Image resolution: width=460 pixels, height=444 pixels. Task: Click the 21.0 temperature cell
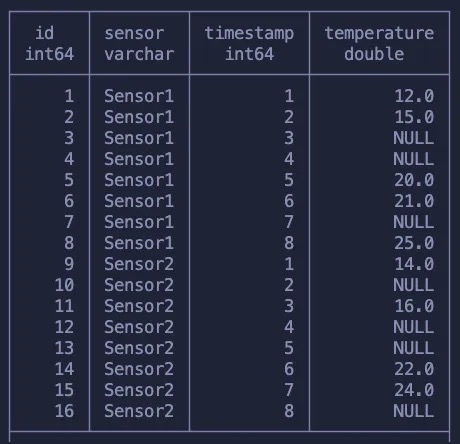point(414,201)
